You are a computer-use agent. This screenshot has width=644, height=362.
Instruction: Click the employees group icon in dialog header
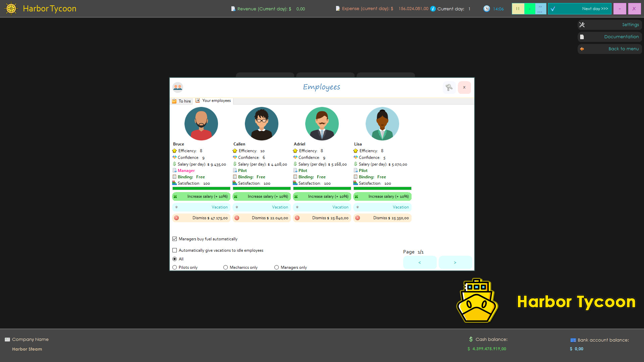pyautogui.click(x=177, y=87)
